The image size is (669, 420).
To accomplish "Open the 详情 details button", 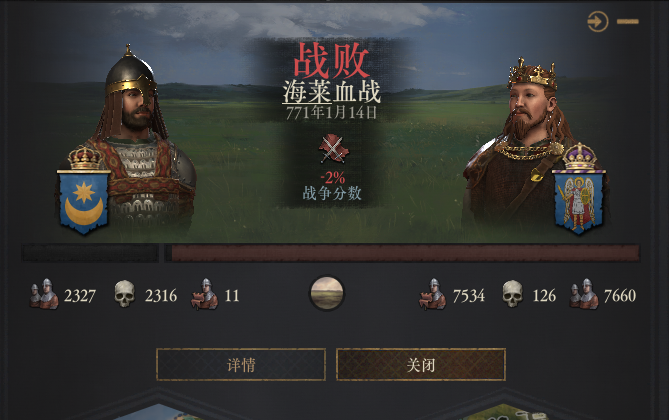I will [241, 365].
